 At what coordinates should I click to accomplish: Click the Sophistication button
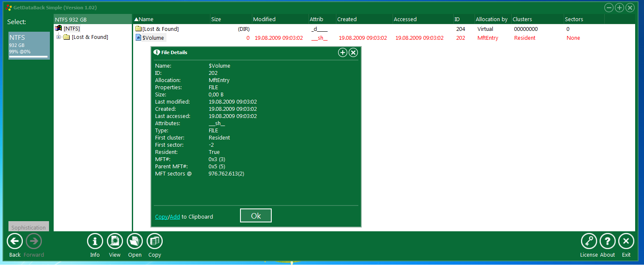click(x=29, y=227)
